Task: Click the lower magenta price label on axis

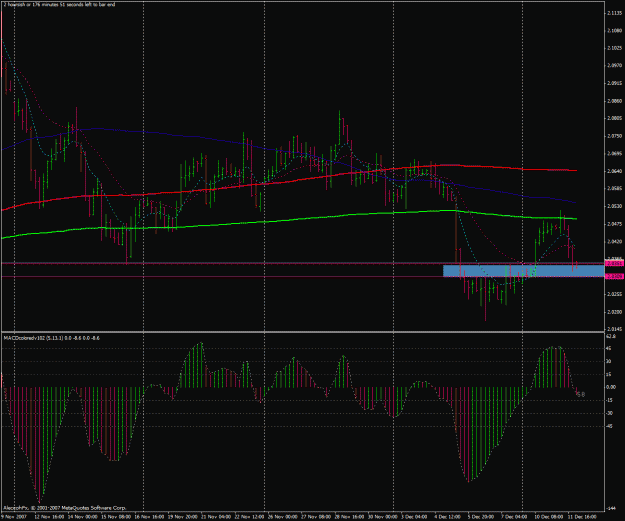Action: pos(614,276)
